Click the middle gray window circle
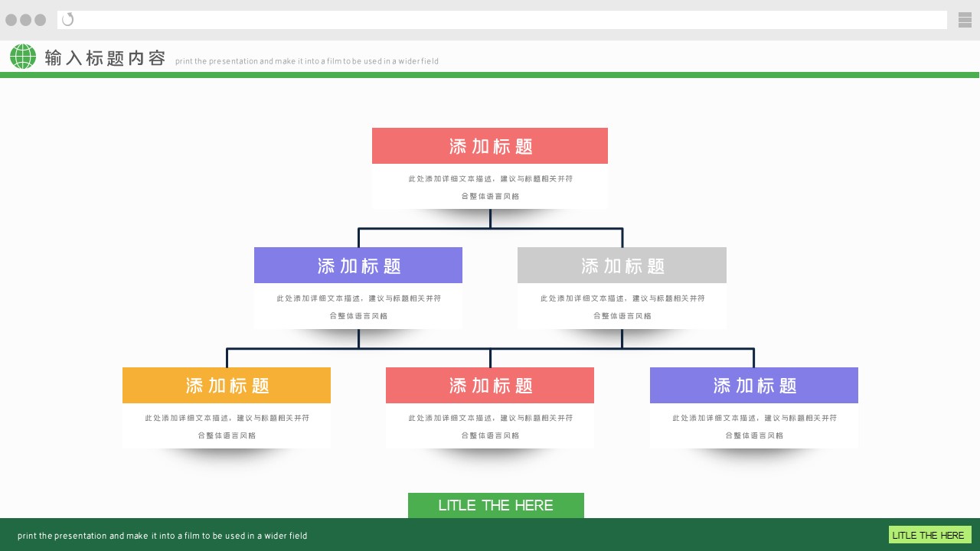 click(x=26, y=20)
